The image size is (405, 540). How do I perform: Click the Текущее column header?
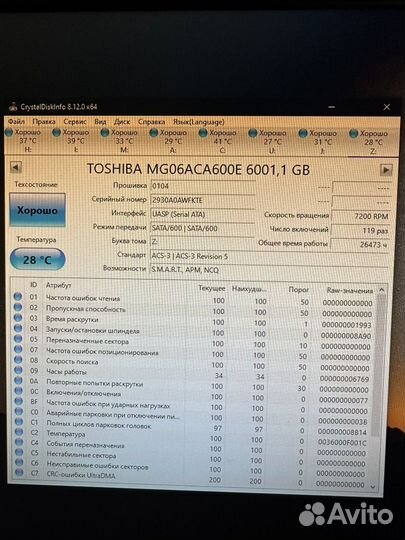(x=212, y=288)
